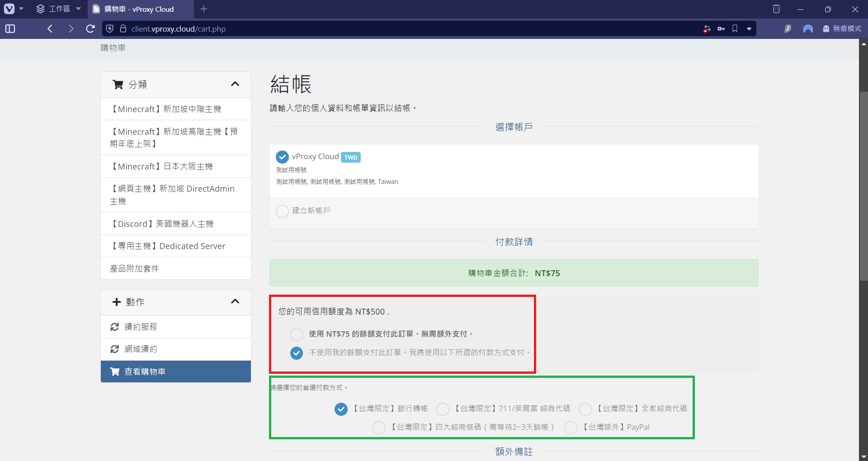
Task: Select the 建立新帳戶 radio option
Action: [x=282, y=211]
